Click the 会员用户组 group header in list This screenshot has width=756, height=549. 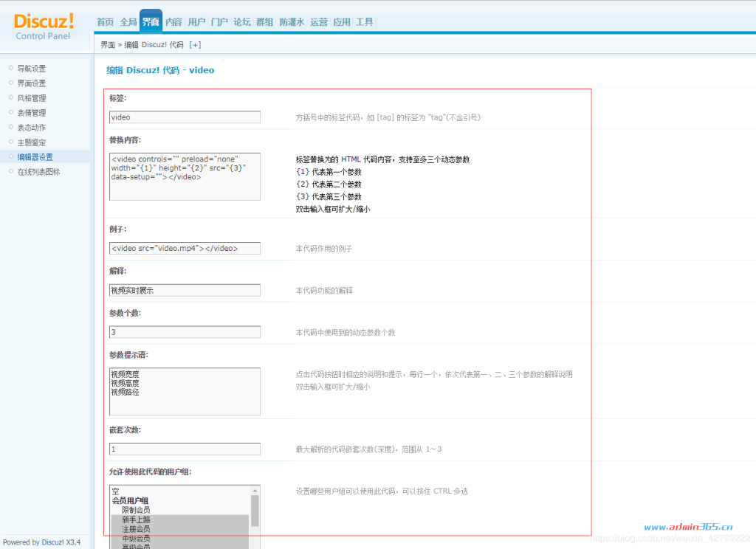[130, 501]
